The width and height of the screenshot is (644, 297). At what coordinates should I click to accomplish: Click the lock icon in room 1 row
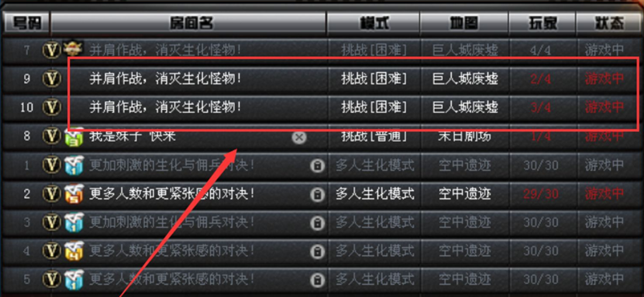click(x=317, y=165)
